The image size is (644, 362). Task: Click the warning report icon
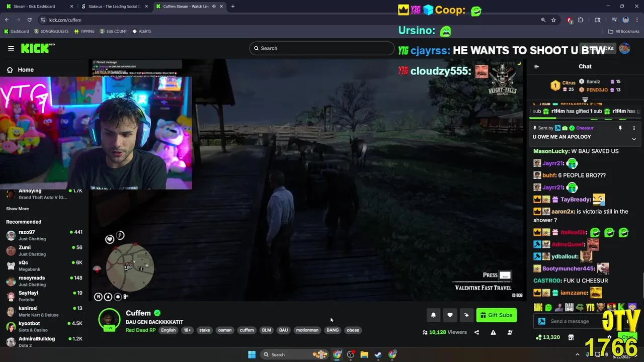[x=493, y=332]
